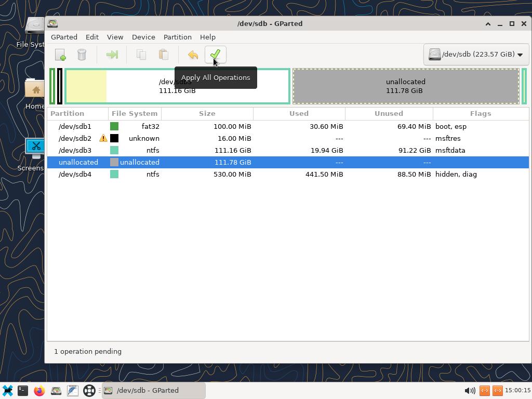Open the View menu

pyautogui.click(x=115, y=37)
